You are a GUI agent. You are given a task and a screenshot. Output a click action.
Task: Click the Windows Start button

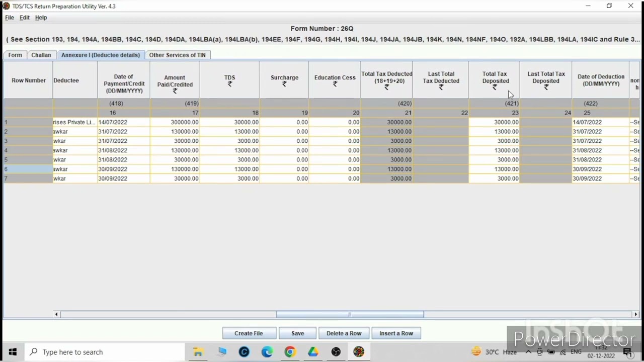pyautogui.click(x=13, y=352)
